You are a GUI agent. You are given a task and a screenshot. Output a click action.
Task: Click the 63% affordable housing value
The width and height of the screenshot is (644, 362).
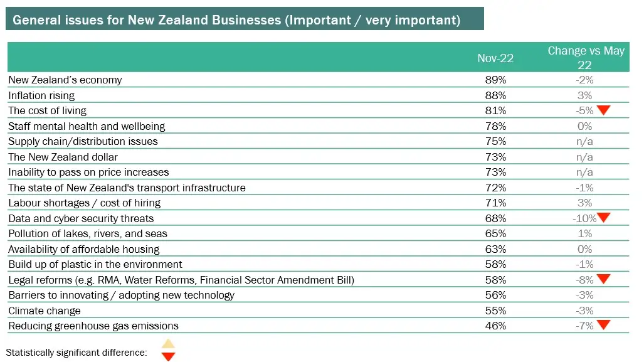[495, 249]
